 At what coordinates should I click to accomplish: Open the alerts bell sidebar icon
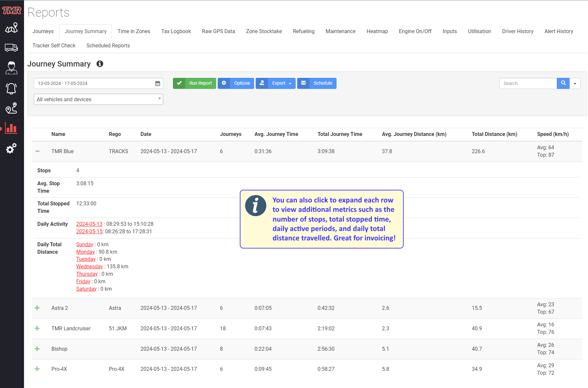click(11, 88)
